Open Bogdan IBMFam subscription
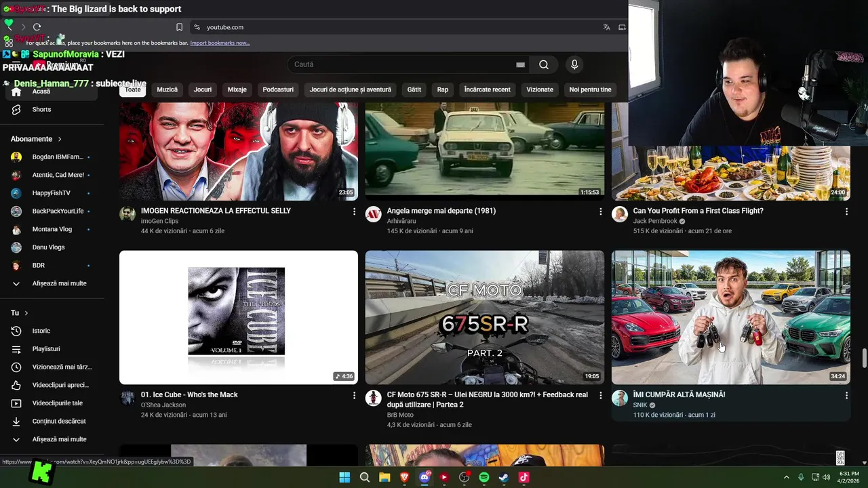Screen dimensions: 868x488 [52, 157]
